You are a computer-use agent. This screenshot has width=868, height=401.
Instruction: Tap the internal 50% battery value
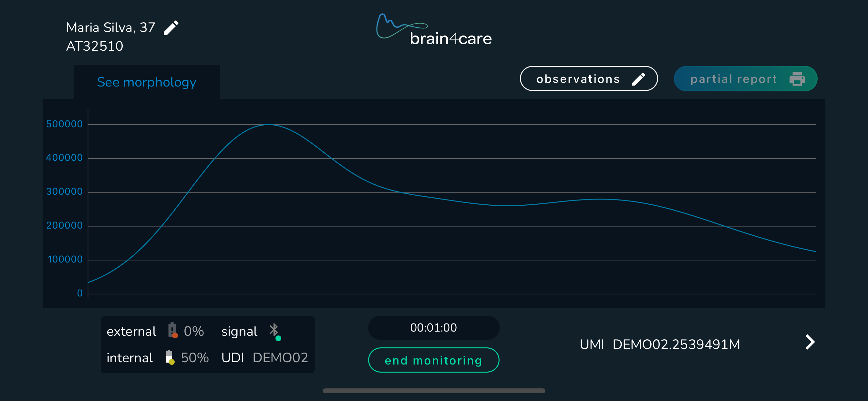tap(195, 358)
